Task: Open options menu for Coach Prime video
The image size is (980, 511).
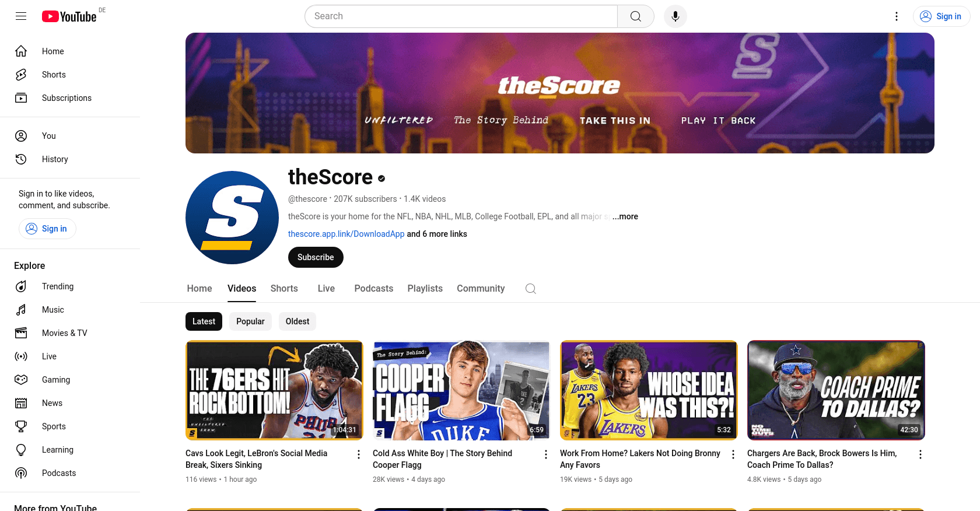Action: (x=921, y=454)
